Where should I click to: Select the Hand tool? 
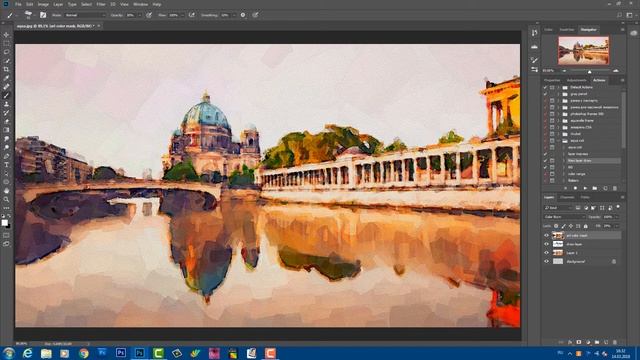pos(6,191)
